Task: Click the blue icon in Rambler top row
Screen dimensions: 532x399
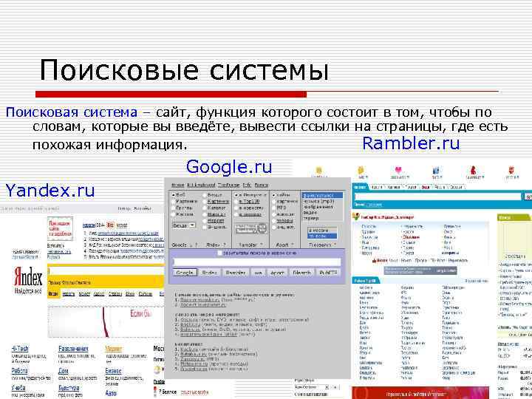Action: click(x=437, y=171)
